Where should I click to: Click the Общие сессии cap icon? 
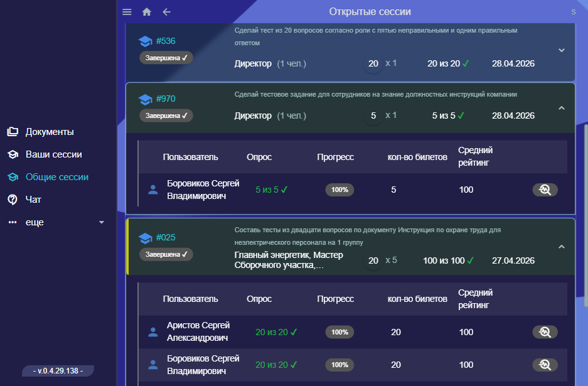[13, 177]
